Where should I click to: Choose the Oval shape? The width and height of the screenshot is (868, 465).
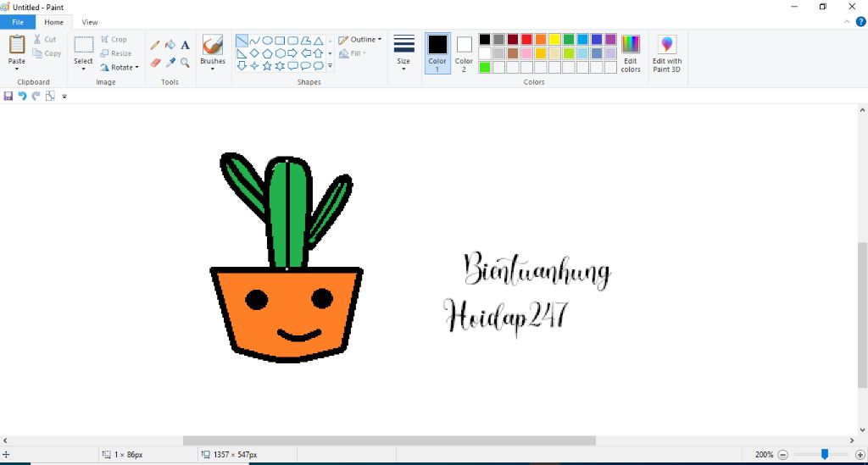pos(267,41)
